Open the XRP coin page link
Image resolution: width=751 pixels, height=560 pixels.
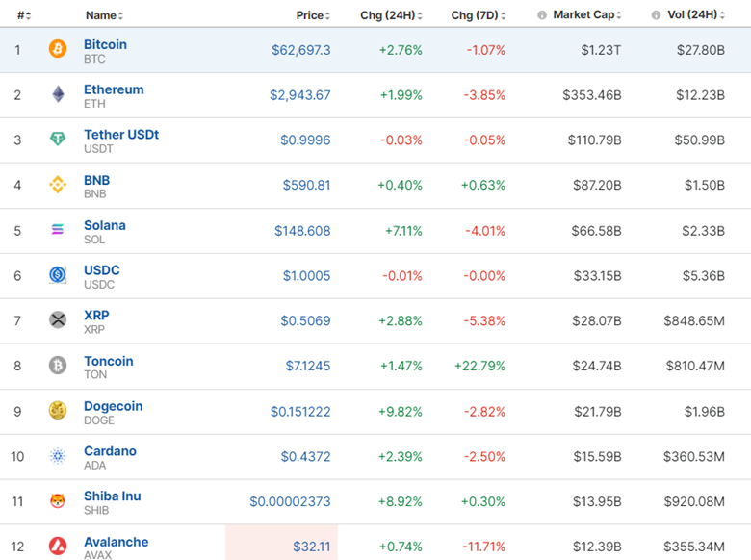pos(96,315)
